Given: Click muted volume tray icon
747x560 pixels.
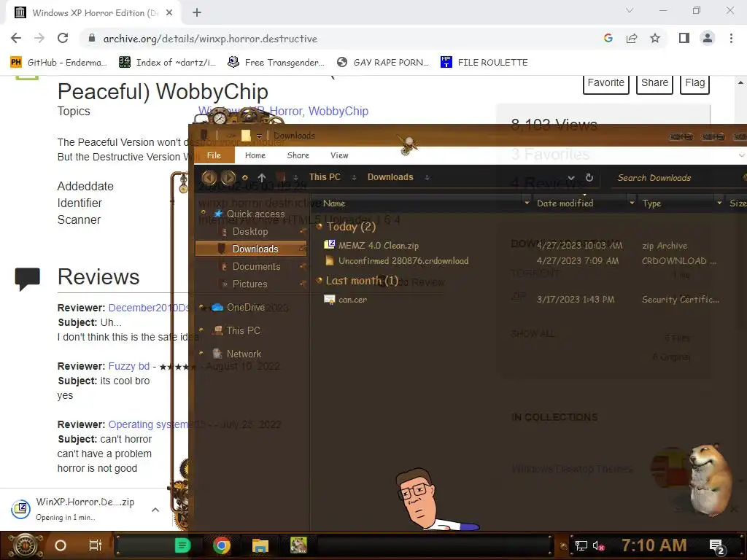Looking at the screenshot, I should click(598, 545).
